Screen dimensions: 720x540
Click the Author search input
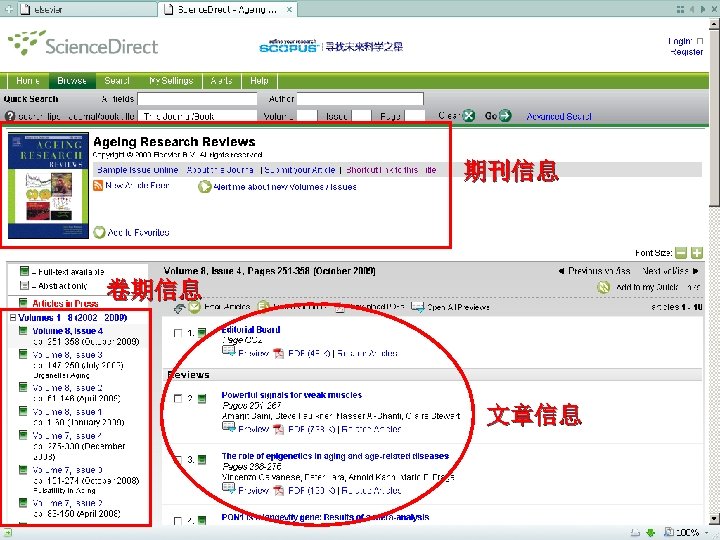[360, 99]
